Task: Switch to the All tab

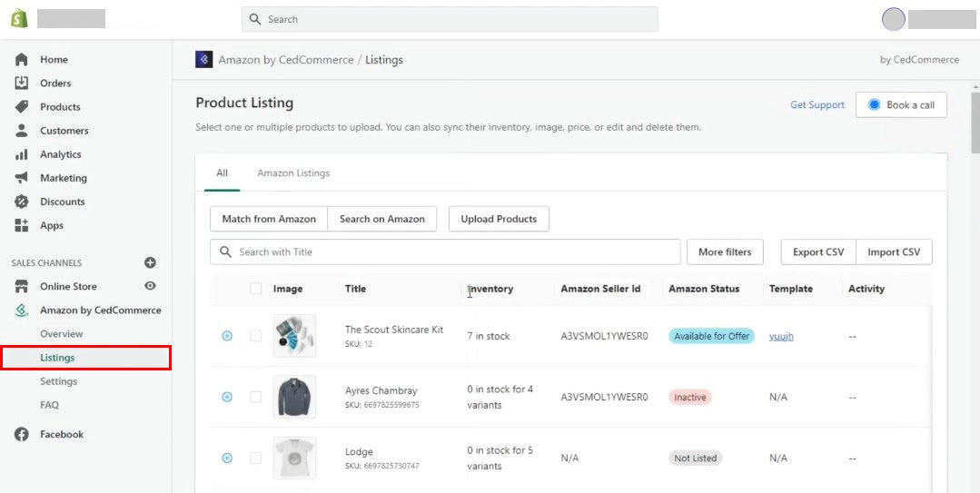Action: (x=222, y=173)
